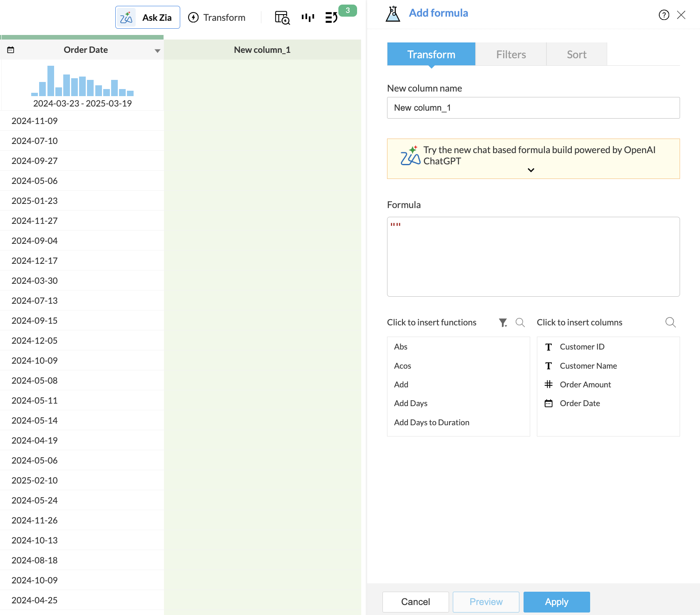Expand the OpenAI ChatGPT formula builder banner

pos(531,170)
